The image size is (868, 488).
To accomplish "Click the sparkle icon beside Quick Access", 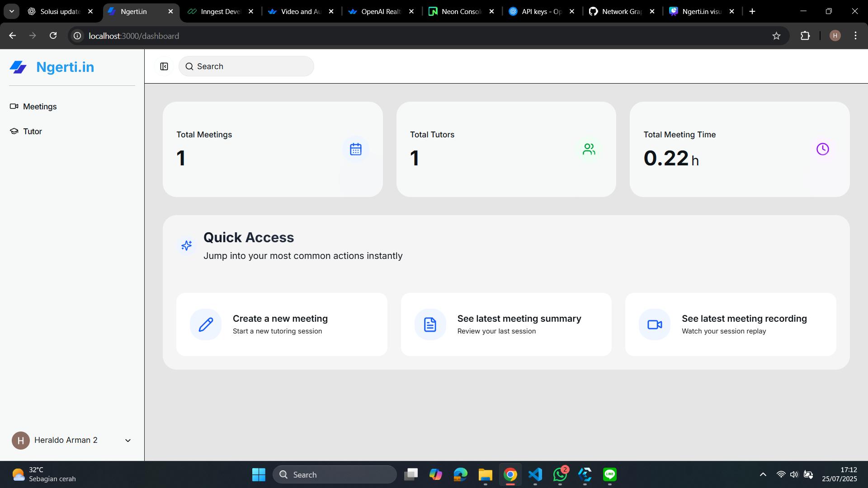I will [186, 245].
